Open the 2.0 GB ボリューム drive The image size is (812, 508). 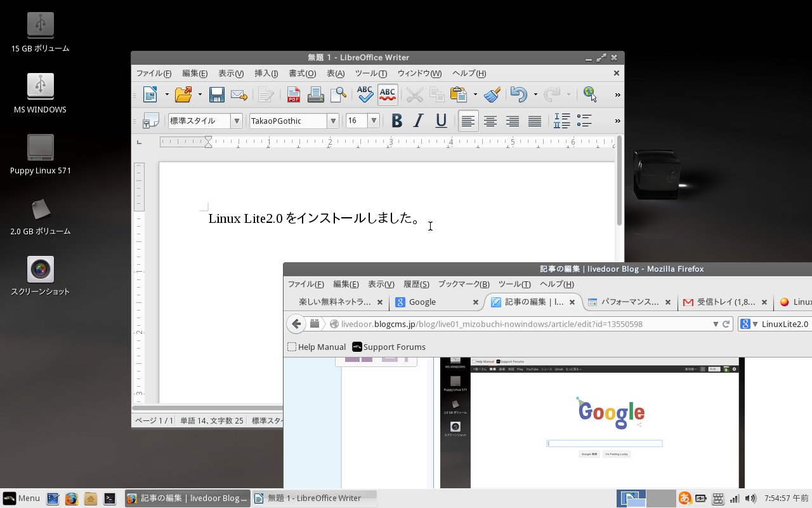click(40, 216)
